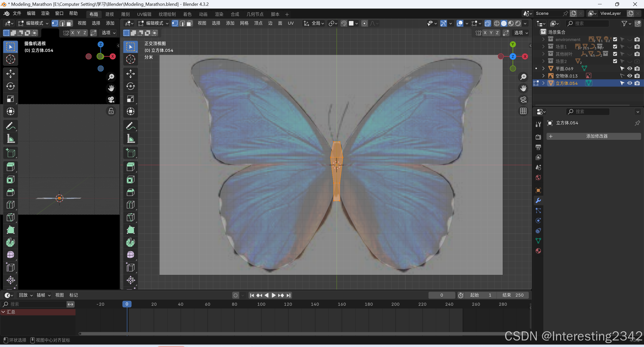Select the Extrude Region tool in main viewport
The width and height of the screenshot is (644, 347).
(130, 167)
